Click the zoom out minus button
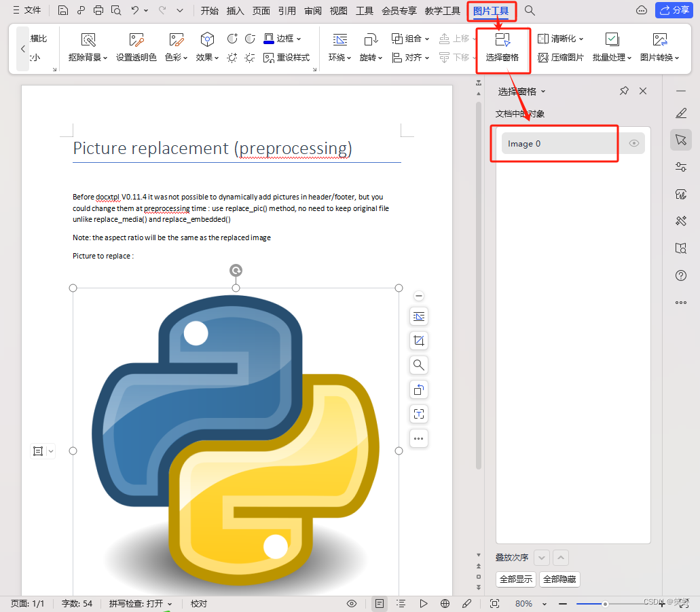The image size is (700, 612). pyautogui.click(x=562, y=604)
